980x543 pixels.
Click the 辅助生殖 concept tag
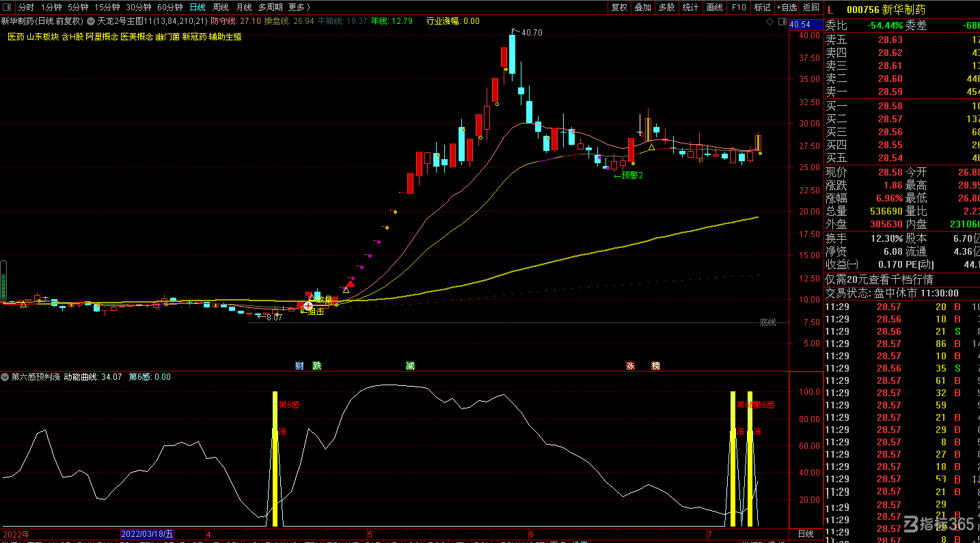(x=225, y=37)
